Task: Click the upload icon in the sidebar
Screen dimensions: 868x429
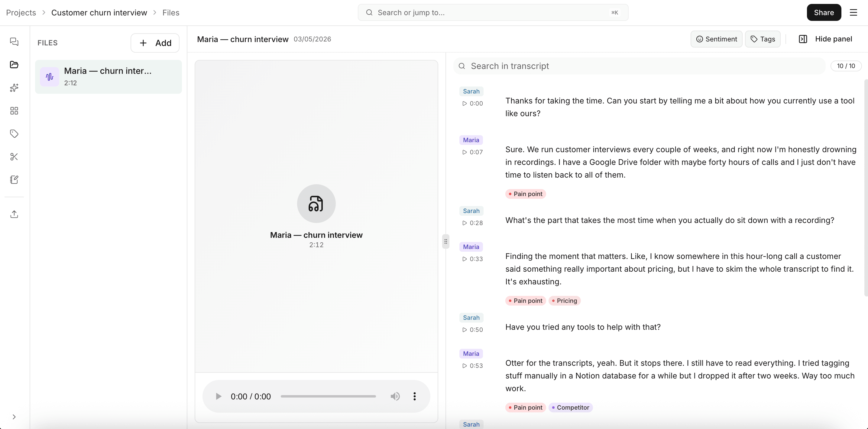Action: pos(14,214)
